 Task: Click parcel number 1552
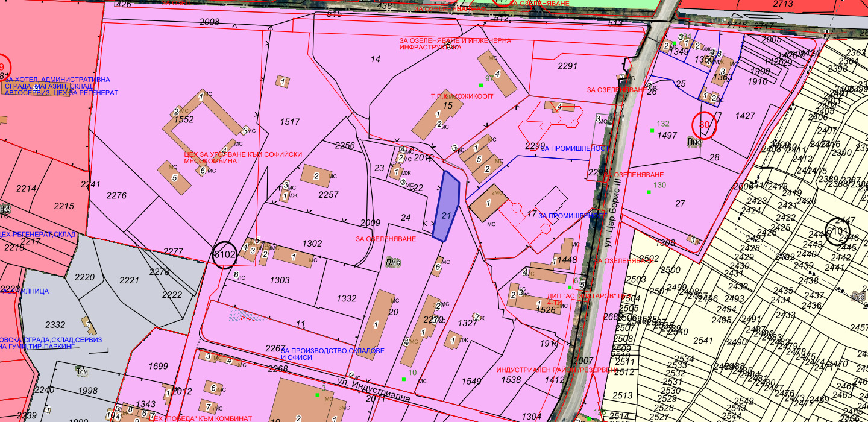(x=183, y=120)
